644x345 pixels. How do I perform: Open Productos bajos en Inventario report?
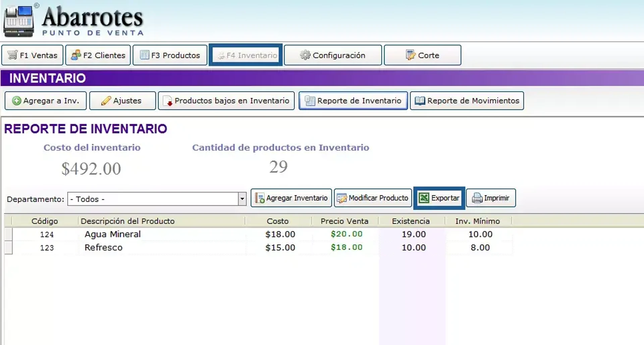point(226,101)
